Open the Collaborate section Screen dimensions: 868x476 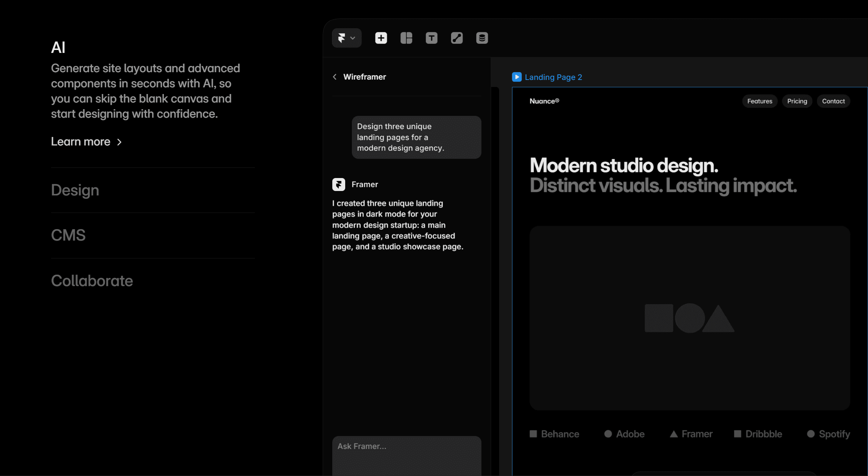[92, 281]
